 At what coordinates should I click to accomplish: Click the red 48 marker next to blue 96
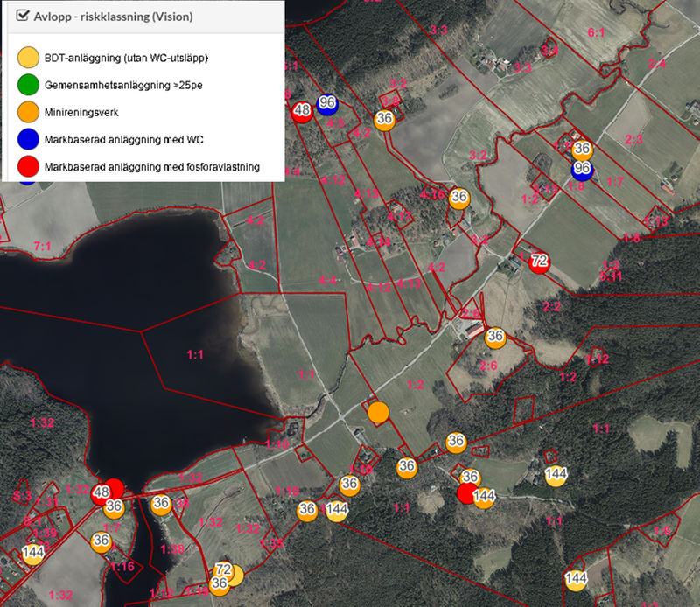click(x=303, y=111)
